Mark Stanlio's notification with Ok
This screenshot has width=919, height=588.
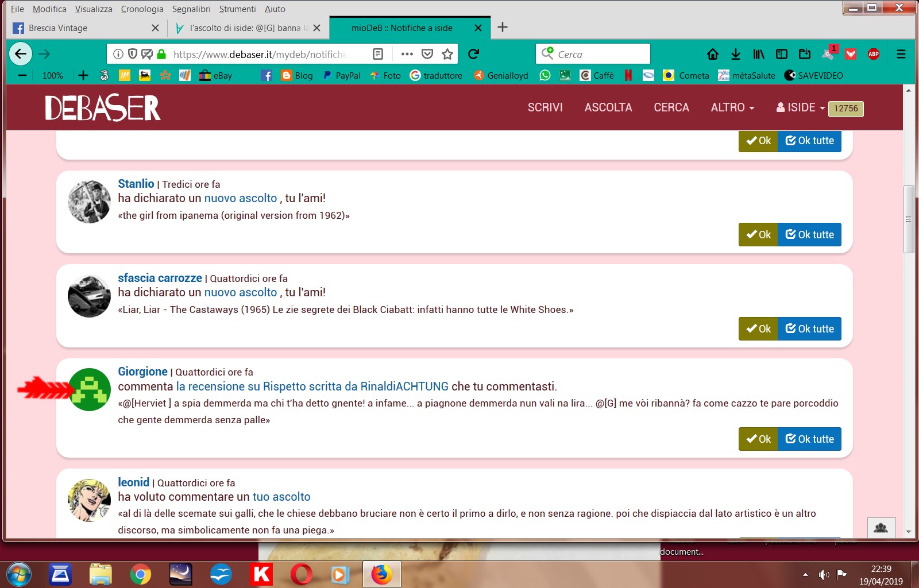pos(758,235)
